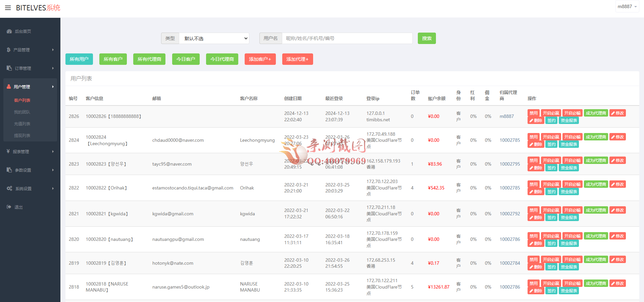Click the 用户名 search input field

click(x=347, y=38)
